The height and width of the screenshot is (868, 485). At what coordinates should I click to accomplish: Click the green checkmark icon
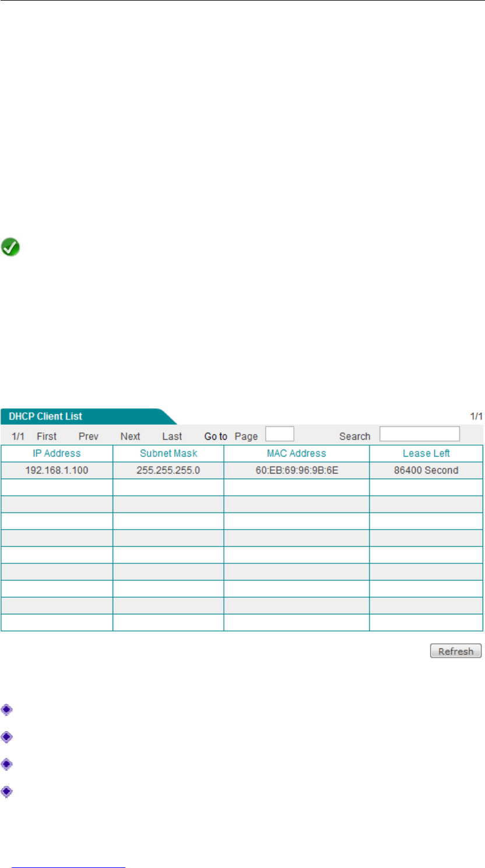[10, 247]
